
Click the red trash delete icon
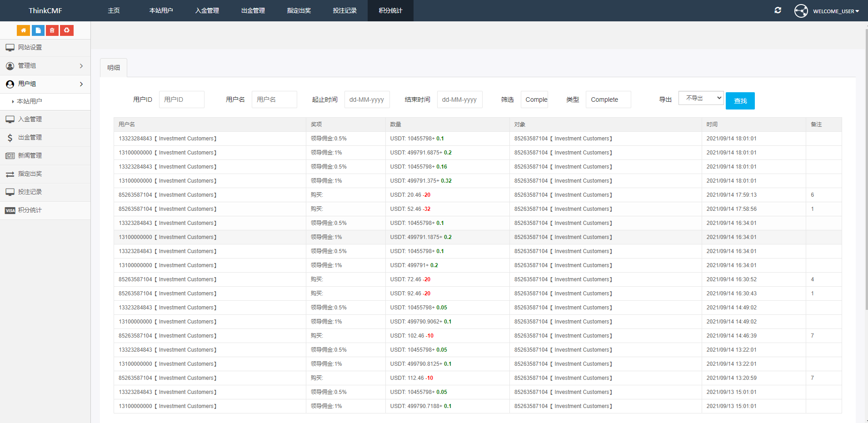point(52,30)
